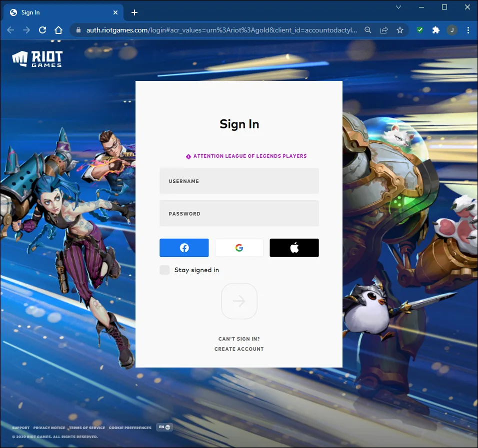Share this page via the share icon
This screenshot has height=448, width=478.
tap(384, 30)
